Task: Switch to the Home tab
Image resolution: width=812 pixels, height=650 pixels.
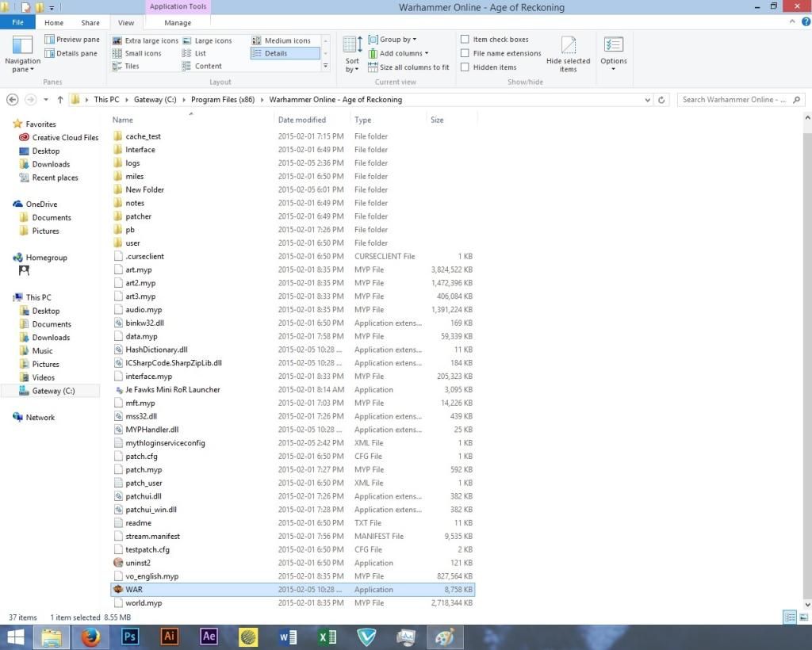Action: pyautogui.click(x=54, y=23)
